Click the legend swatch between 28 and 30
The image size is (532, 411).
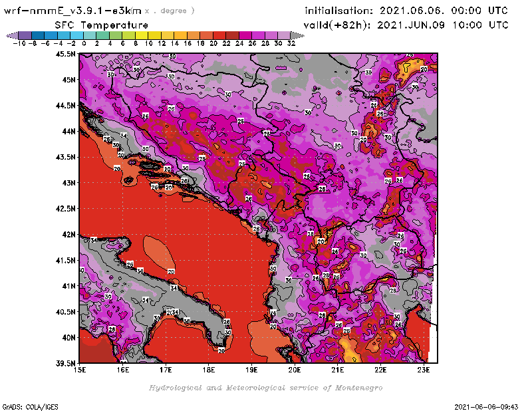tap(271, 35)
